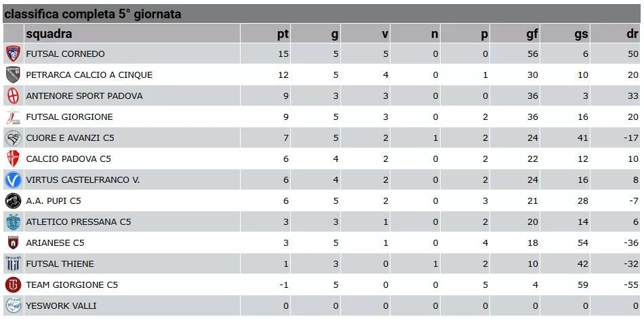Open the ARIANESE C5 team name

(x=55, y=242)
